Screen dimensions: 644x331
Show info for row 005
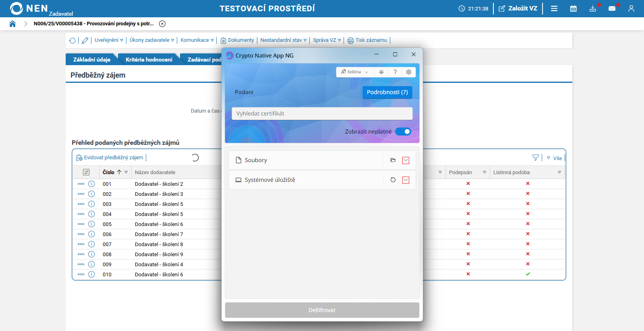point(91,224)
